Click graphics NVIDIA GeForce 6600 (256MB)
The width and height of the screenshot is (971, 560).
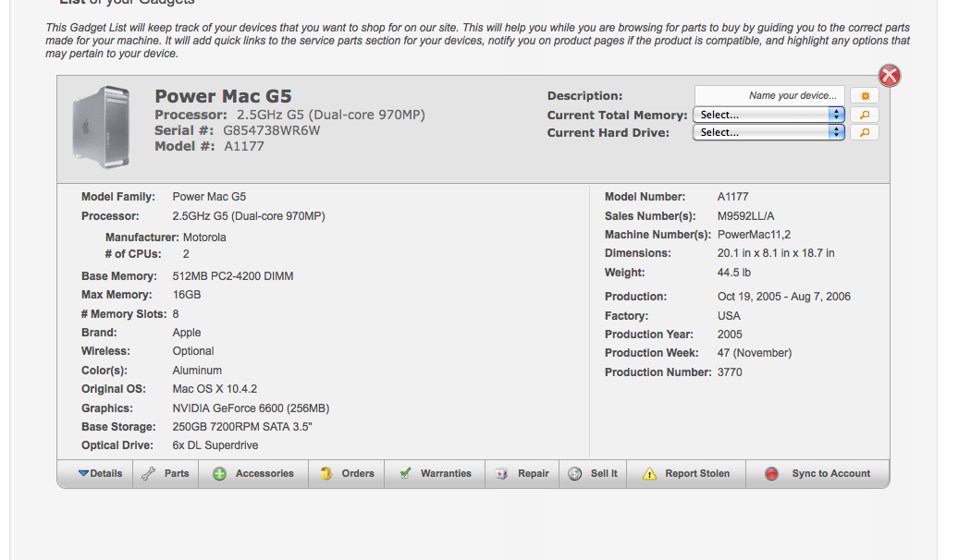coord(251,408)
